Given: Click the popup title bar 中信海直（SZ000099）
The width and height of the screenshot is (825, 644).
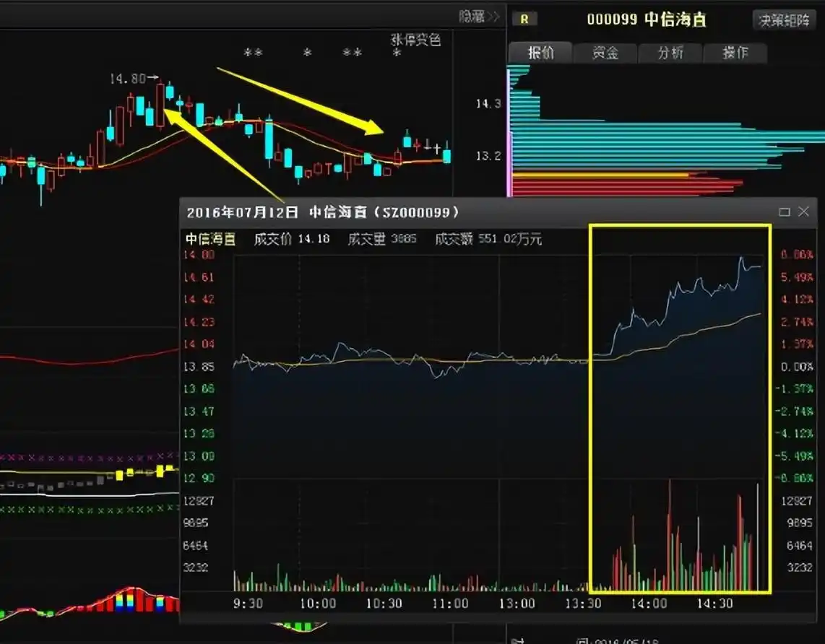Looking at the screenshot, I should coord(383,212).
